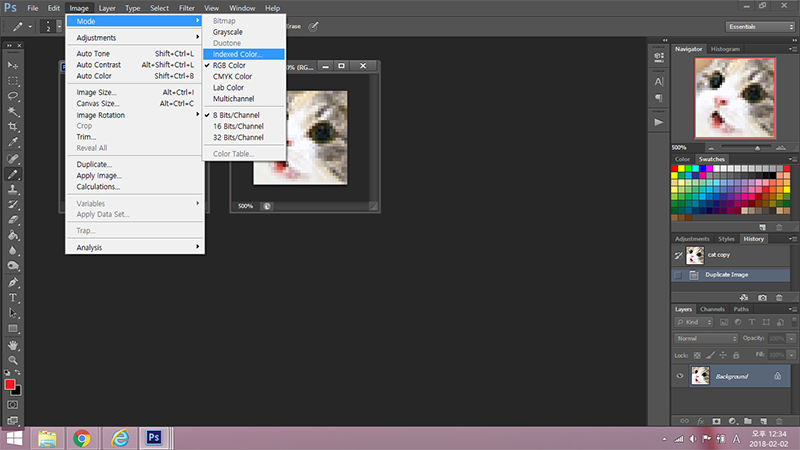Open the Navigator panel options menu
800x450 pixels.
click(x=792, y=49)
